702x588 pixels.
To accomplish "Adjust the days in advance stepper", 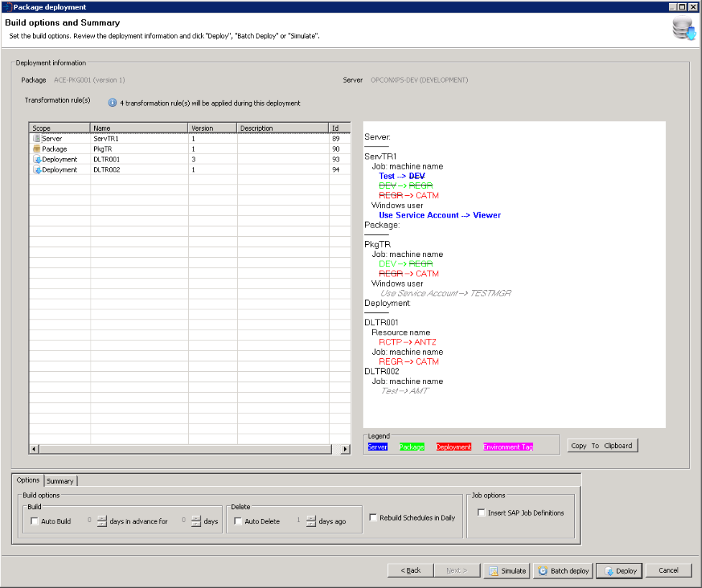I will 102,521.
